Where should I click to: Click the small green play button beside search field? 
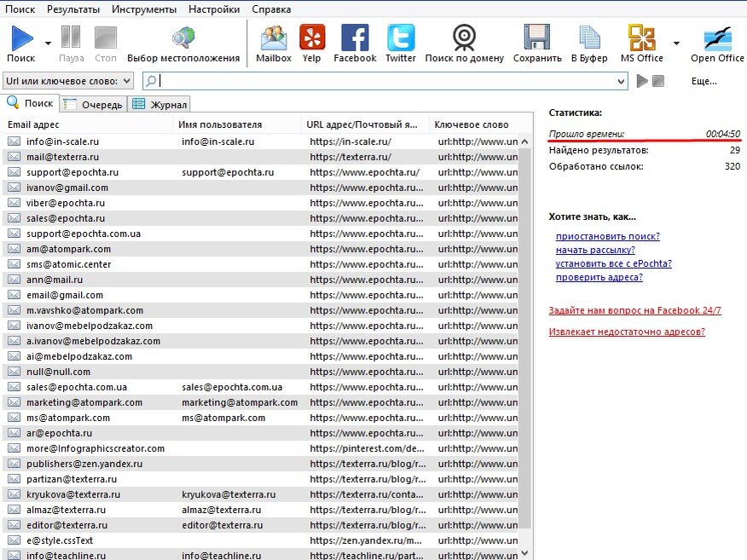pyautogui.click(x=642, y=81)
